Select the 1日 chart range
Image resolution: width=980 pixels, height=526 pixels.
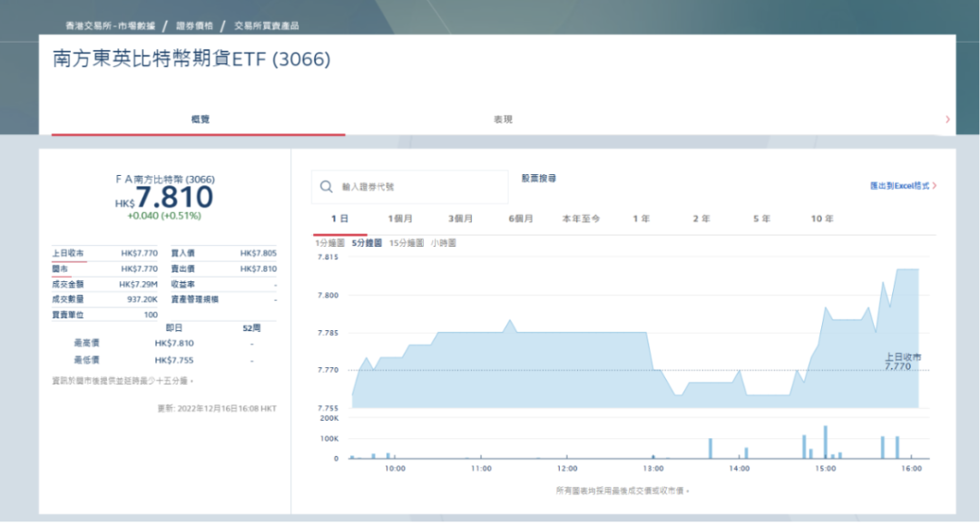(x=339, y=219)
